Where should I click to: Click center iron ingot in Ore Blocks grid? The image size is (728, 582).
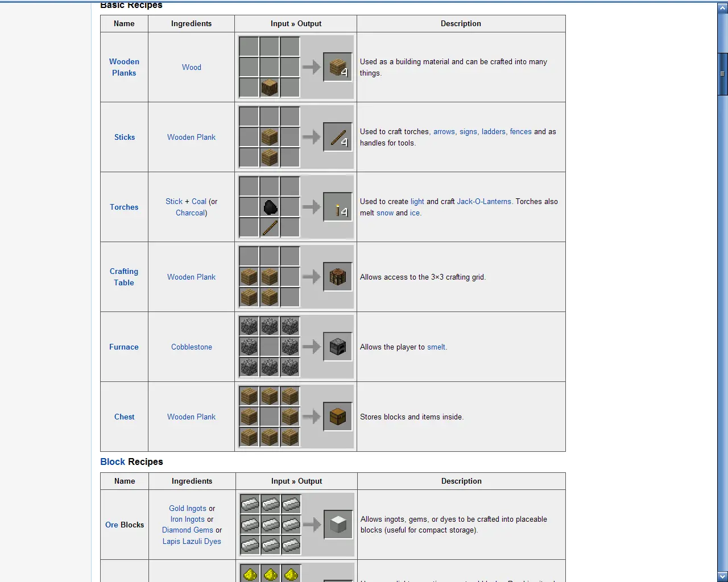(x=271, y=524)
